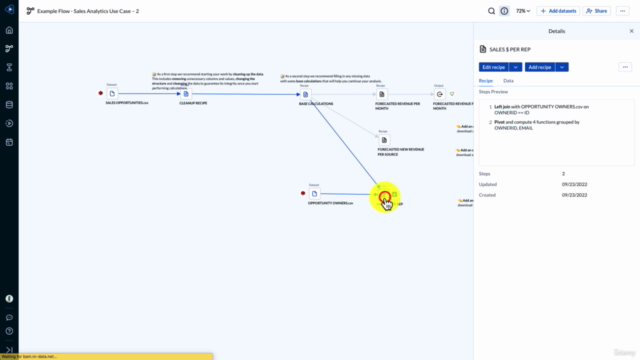Click the document icon beside SALES $ PER REP

(483, 49)
